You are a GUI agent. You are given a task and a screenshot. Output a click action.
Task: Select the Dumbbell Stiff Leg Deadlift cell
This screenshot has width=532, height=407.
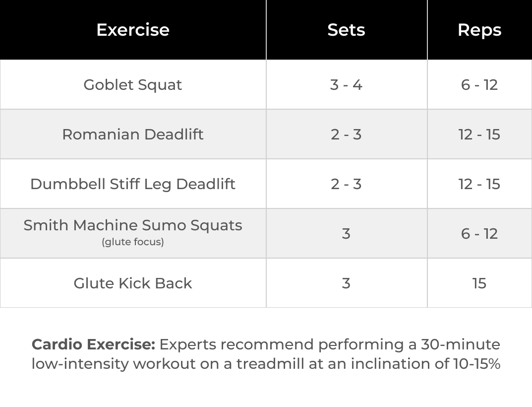click(133, 184)
